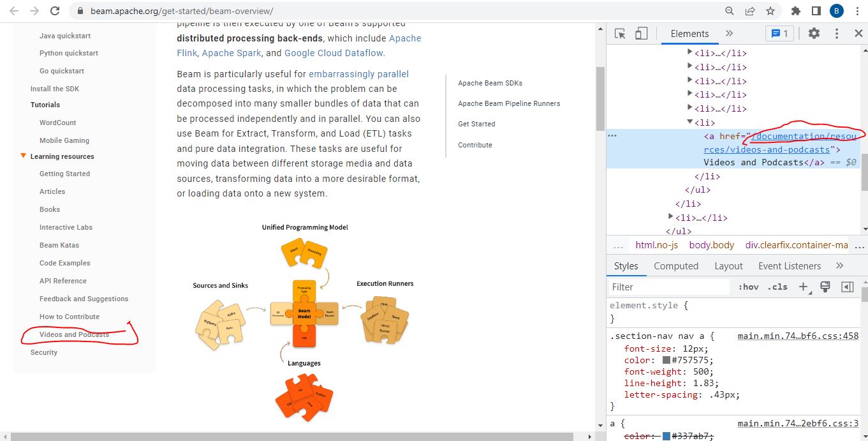The image size is (868, 441).
Task: Show the computed styles sidebar icon
Action: click(x=848, y=287)
